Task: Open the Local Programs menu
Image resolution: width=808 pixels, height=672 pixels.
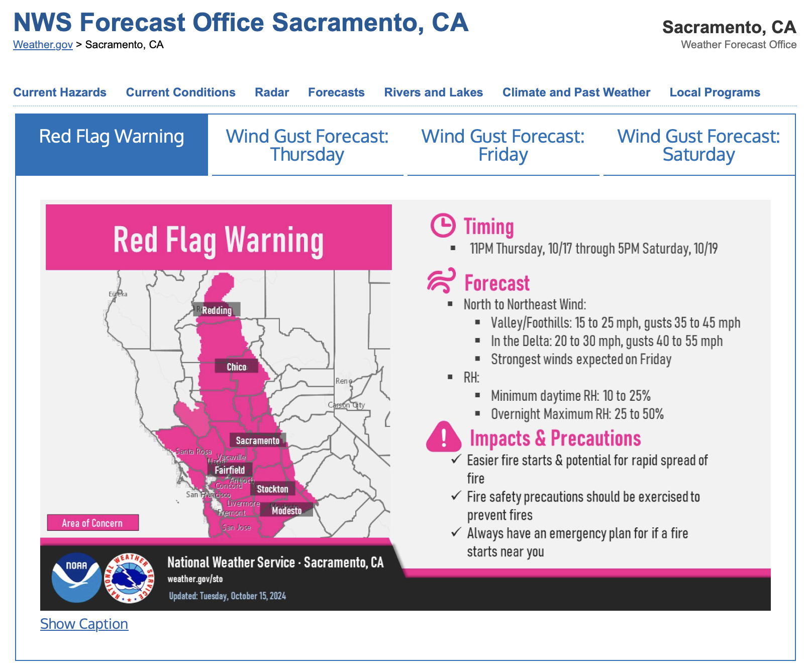Action: (x=715, y=92)
